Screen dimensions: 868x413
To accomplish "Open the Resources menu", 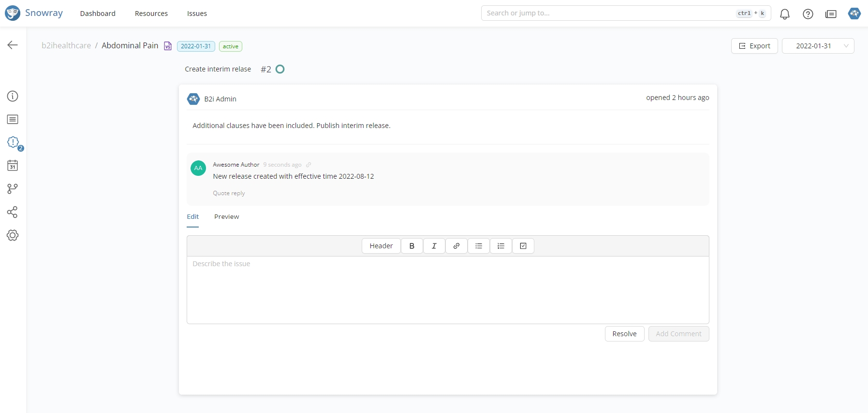I will click(151, 14).
